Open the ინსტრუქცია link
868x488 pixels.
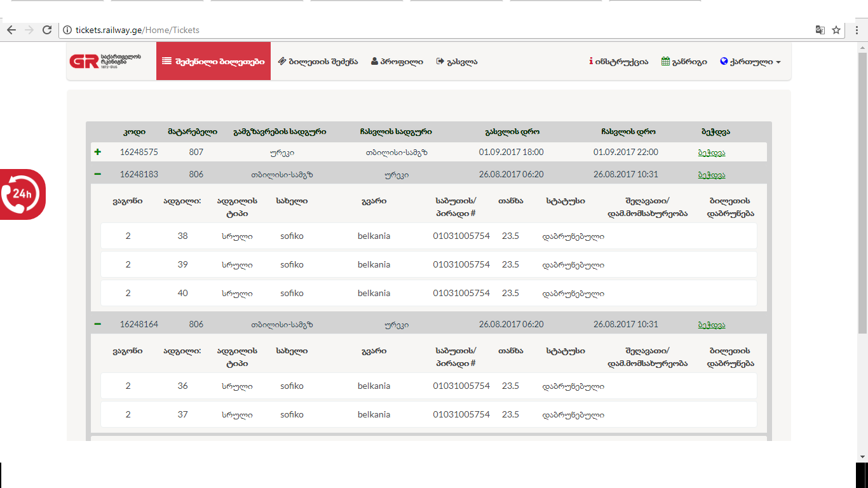619,62
